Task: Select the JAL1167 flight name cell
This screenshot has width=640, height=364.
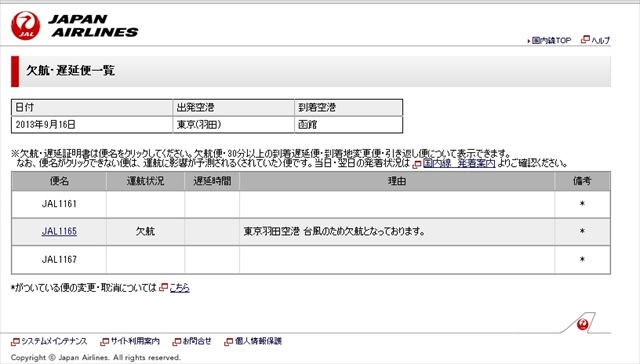Action: (59, 260)
